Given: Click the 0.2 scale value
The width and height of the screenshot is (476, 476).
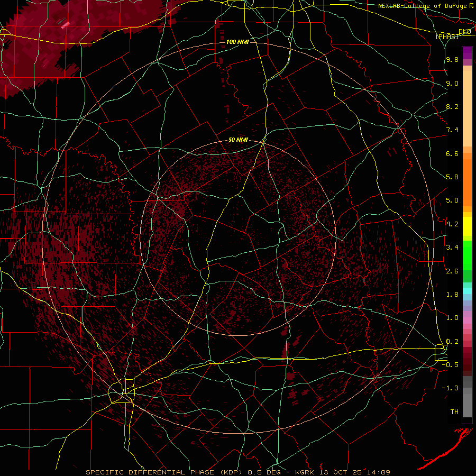Looking at the screenshot, I should tap(452, 342).
